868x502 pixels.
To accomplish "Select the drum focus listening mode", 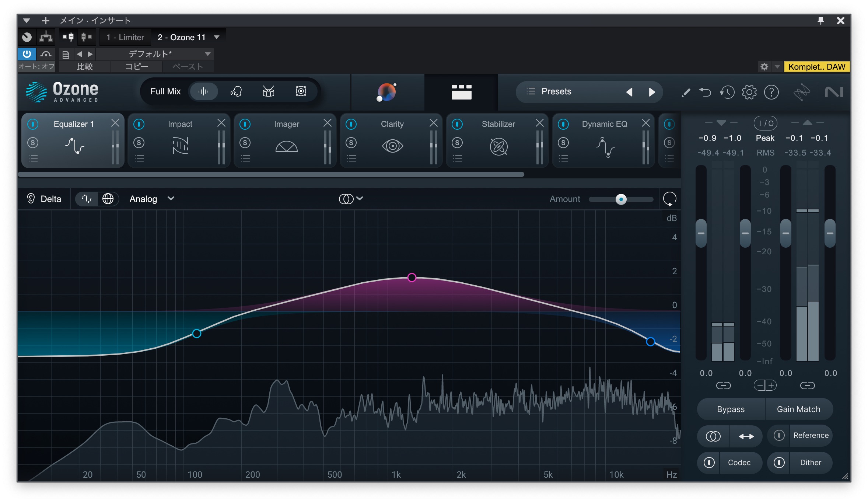I will [269, 91].
